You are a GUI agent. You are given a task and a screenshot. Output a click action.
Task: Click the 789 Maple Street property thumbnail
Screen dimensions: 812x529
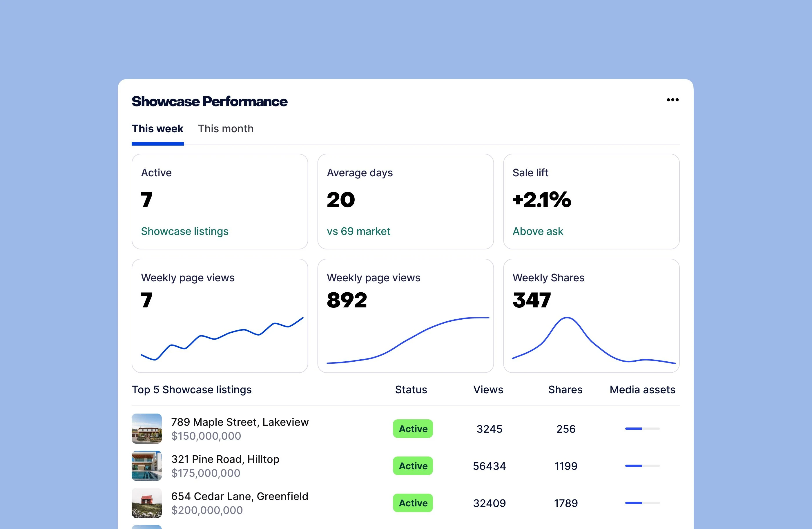(146, 429)
